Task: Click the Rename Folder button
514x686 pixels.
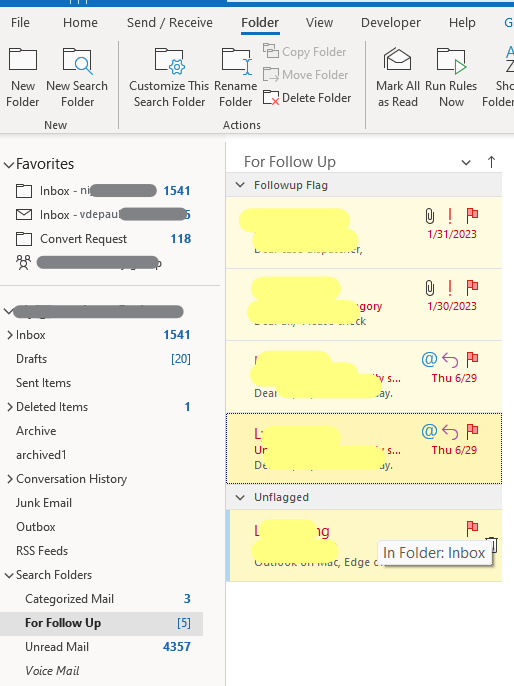Action: 236,77
